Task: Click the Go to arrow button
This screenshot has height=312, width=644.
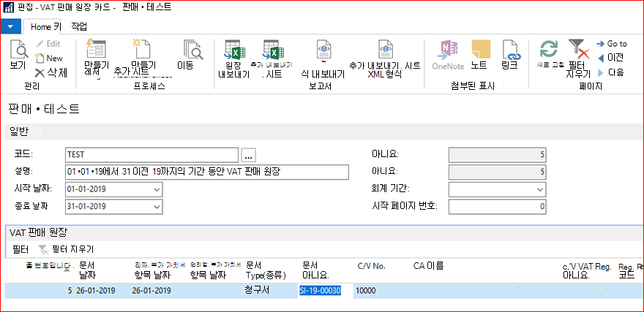Action: tap(612, 44)
